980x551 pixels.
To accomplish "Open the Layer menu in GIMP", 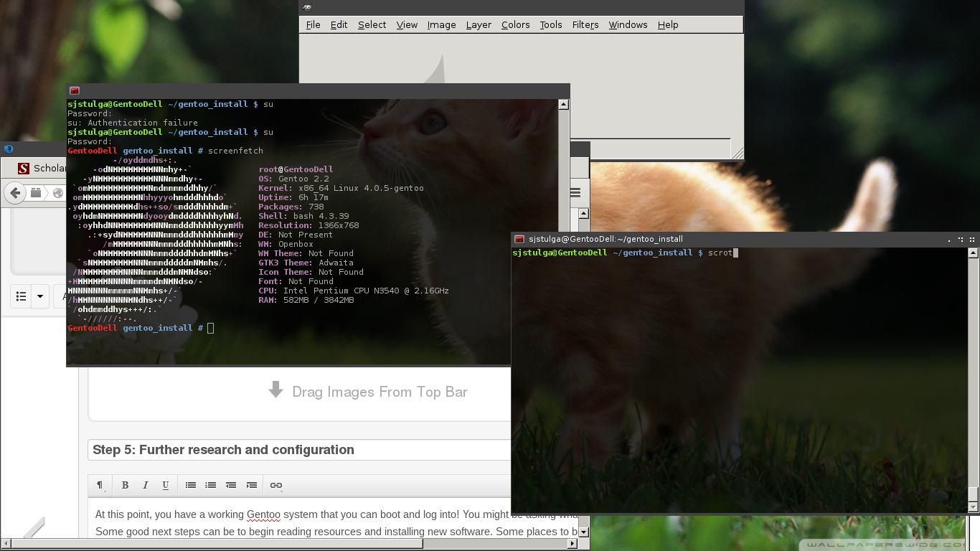I will pos(479,24).
